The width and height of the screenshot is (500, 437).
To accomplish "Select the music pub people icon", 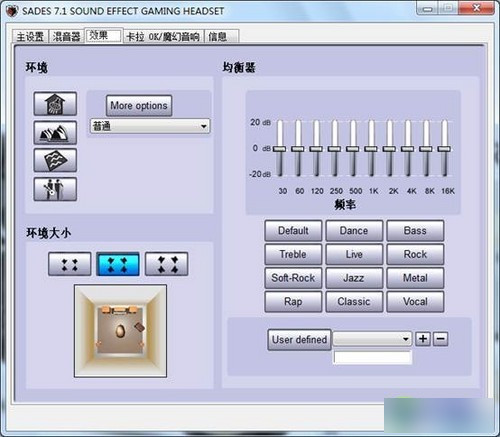I will (x=55, y=189).
